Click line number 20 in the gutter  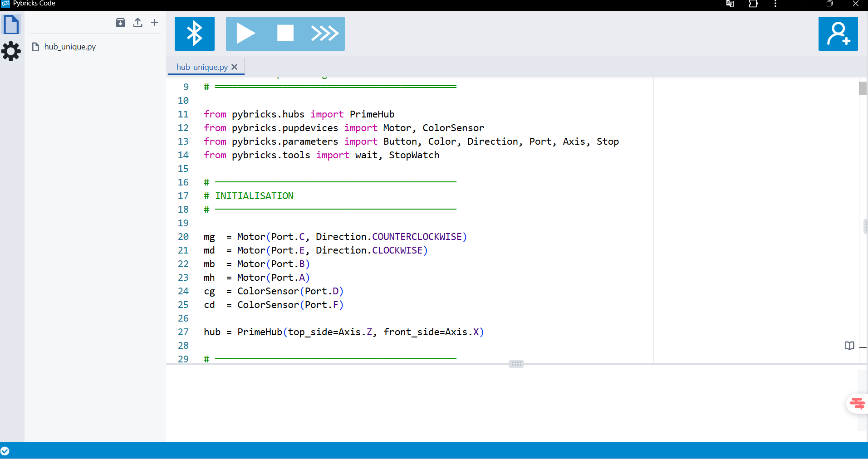click(183, 237)
